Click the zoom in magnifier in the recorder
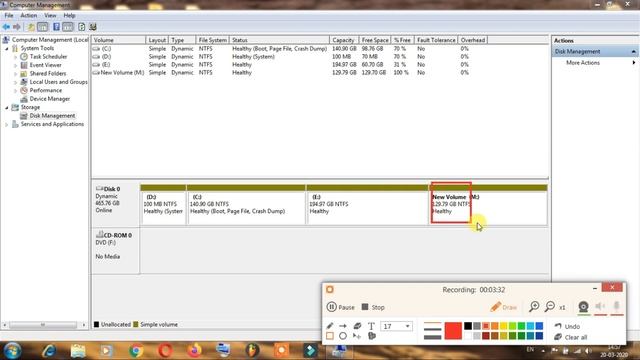 534,307
